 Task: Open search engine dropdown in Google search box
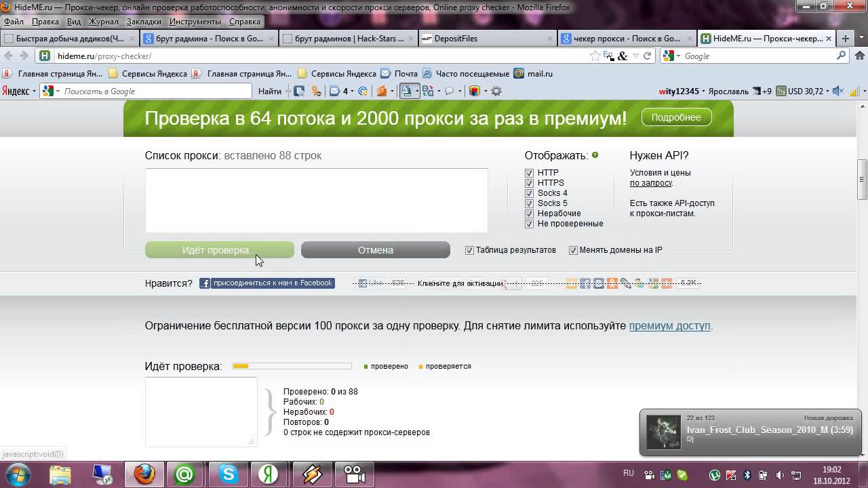[679, 56]
